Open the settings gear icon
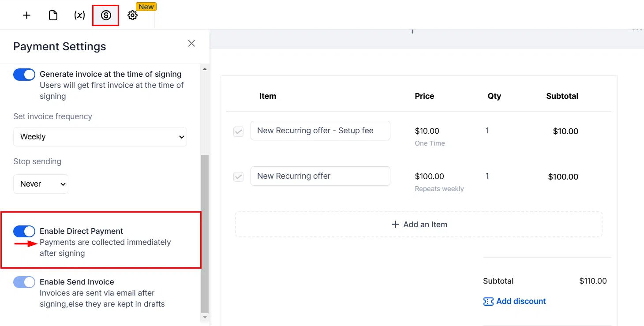This screenshot has width=644, height=326. pos(132,15)
